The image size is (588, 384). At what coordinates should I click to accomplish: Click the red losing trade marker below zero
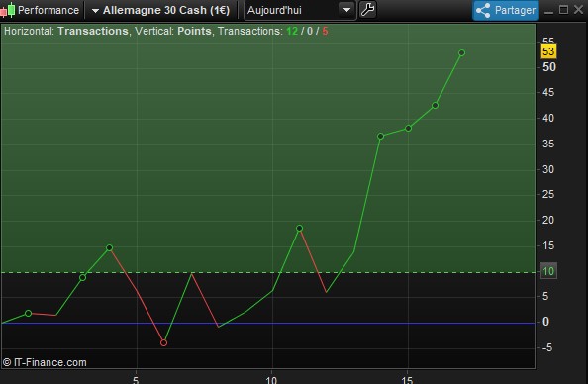coord(163,342)
